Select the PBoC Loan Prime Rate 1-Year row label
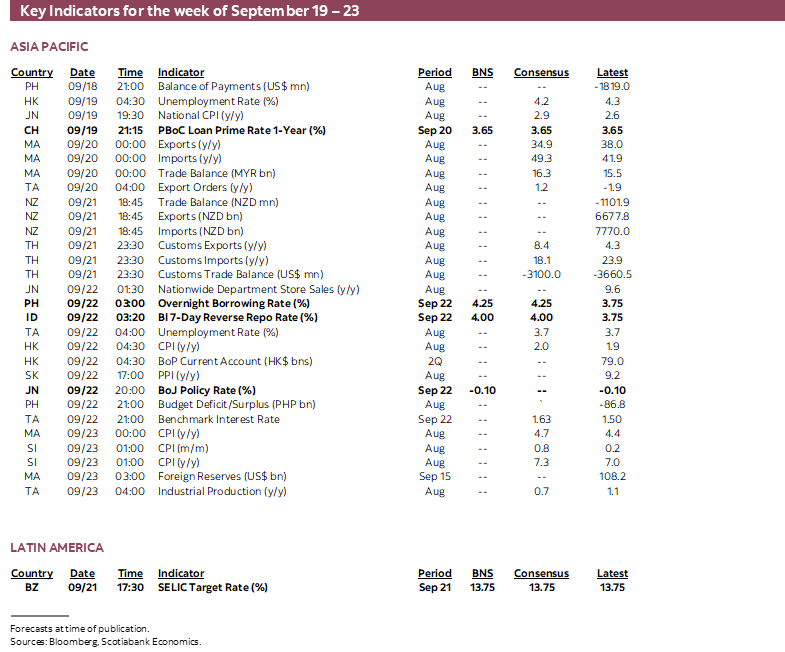This screenshot has width=785, height=652. click(241, 130)
